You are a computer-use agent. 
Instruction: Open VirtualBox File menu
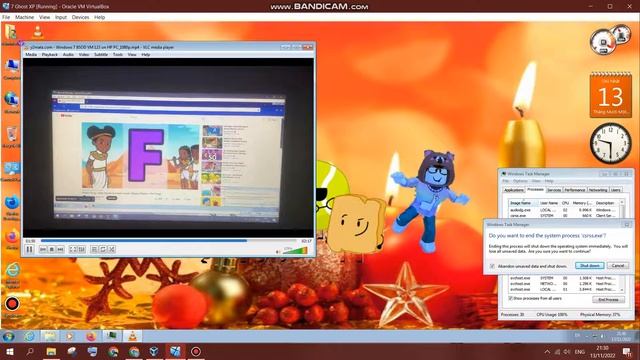(6, 17)
